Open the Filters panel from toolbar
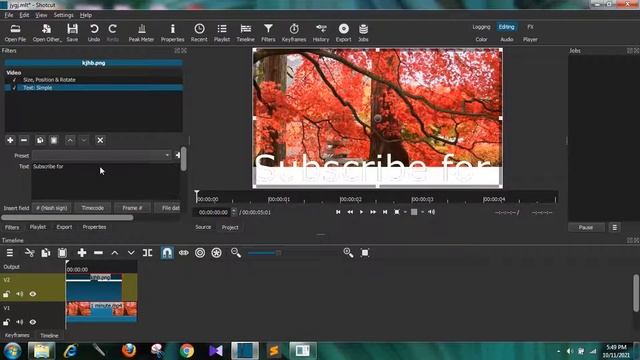Screen dimensions: 640x360 (268, 33)
